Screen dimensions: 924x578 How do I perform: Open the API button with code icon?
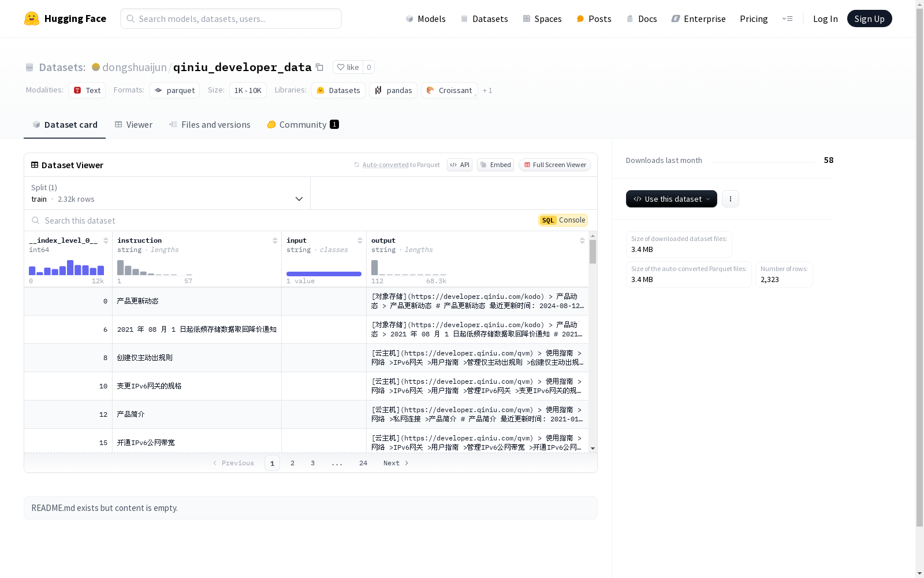[x=460, y=165]
